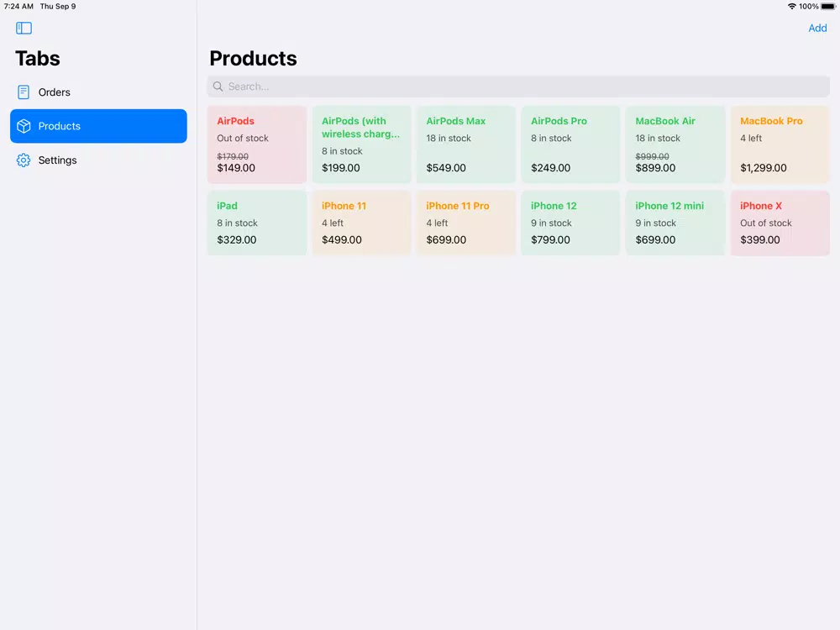
Task: Click the search magnifying glass icon
Action: [x=218, y=87]
